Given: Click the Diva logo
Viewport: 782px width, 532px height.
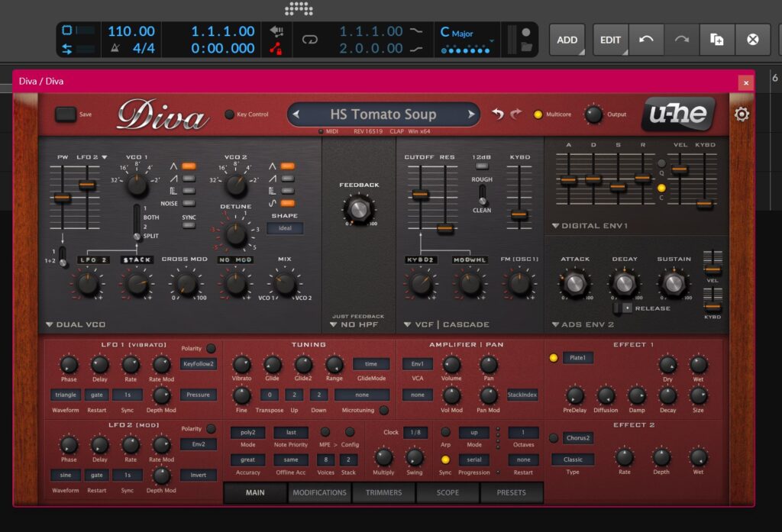Looking at the screenshot, I should pos(163,114).
